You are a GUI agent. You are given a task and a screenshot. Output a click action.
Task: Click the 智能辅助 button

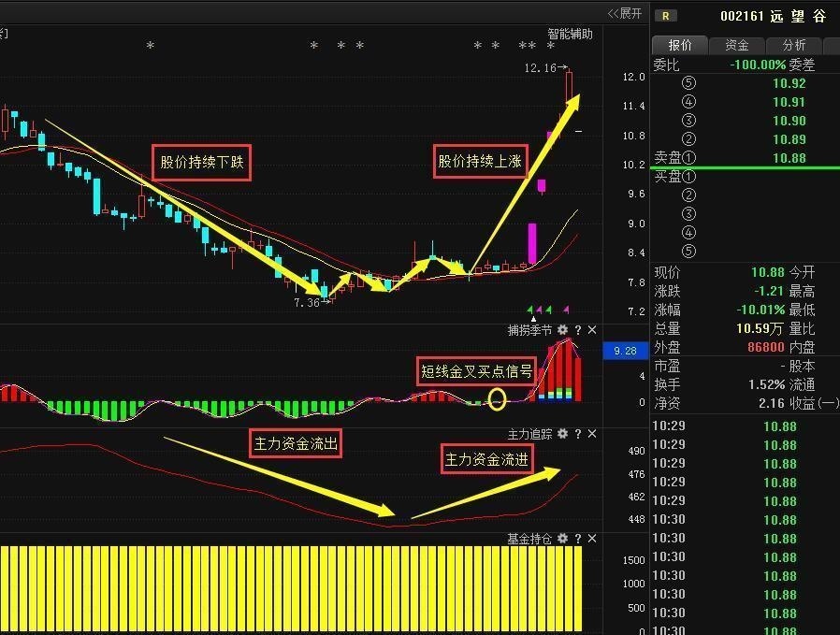pos(570,34)
